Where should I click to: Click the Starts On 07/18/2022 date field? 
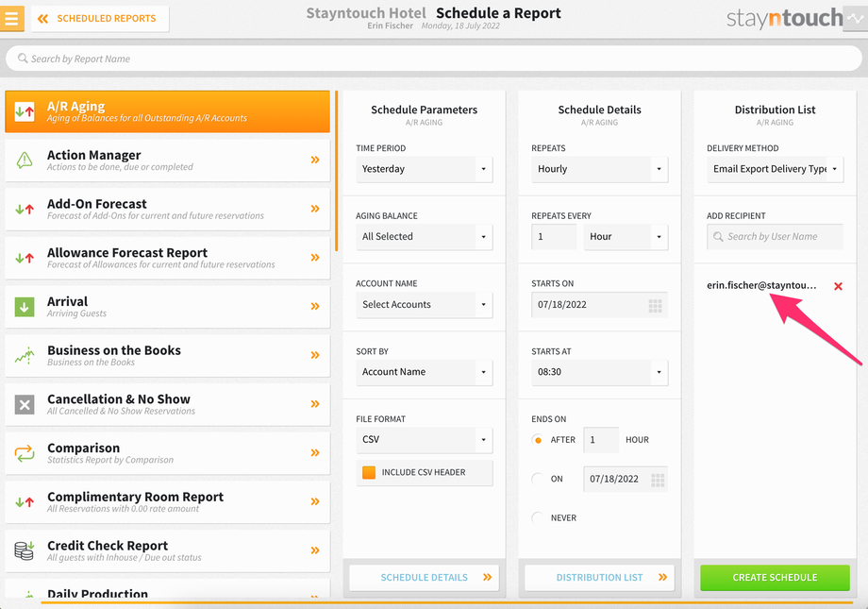pyautogui.click(x=599, y=305)
